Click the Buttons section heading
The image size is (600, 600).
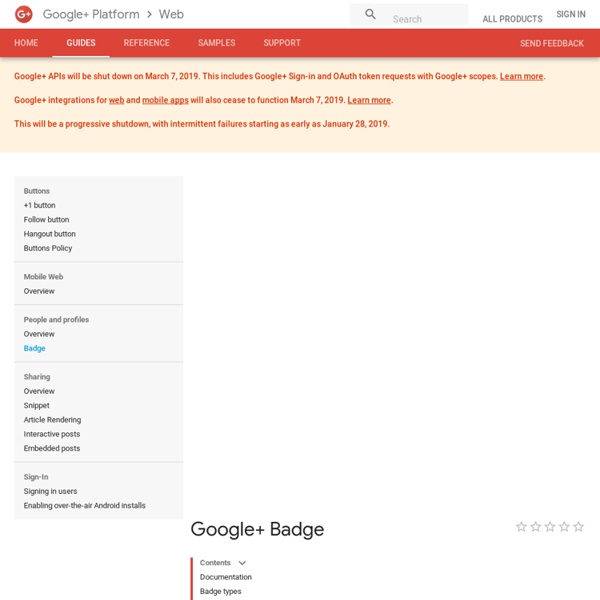point(36,191)
